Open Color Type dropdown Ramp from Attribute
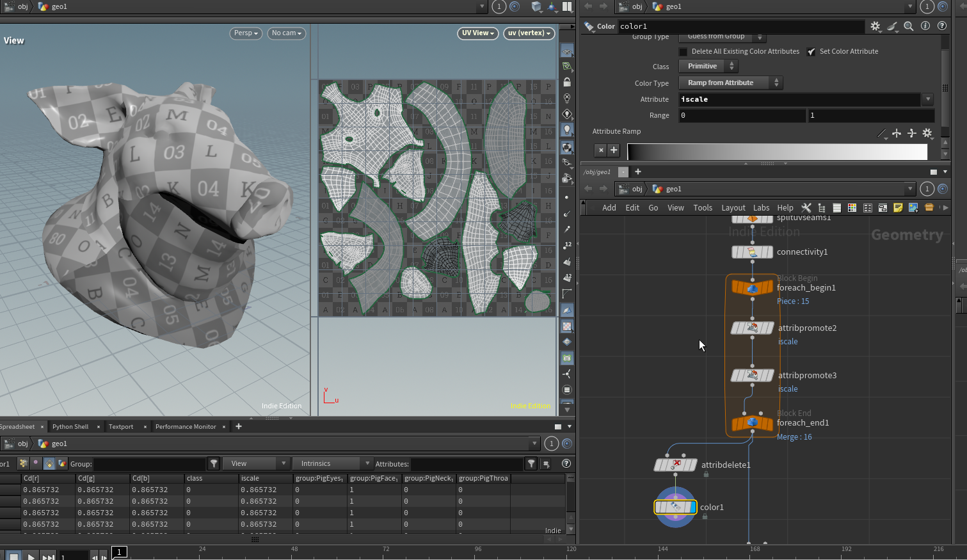This screenshot has width=967, height=560. pos(730,83)
